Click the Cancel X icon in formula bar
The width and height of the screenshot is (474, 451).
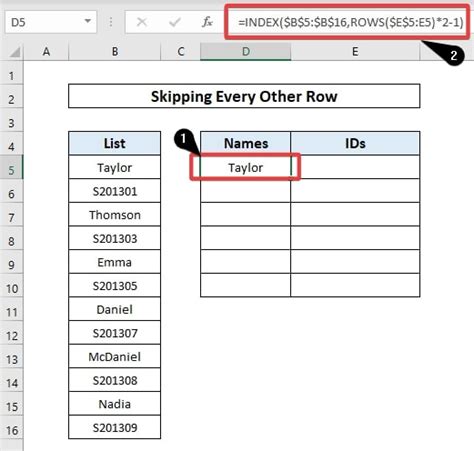tap(142, 22)
